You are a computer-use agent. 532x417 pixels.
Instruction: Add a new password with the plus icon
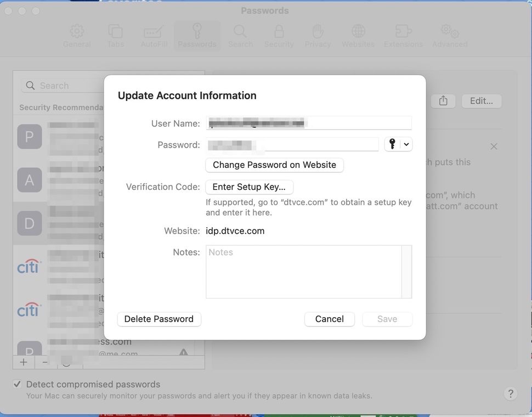[23, 362]
